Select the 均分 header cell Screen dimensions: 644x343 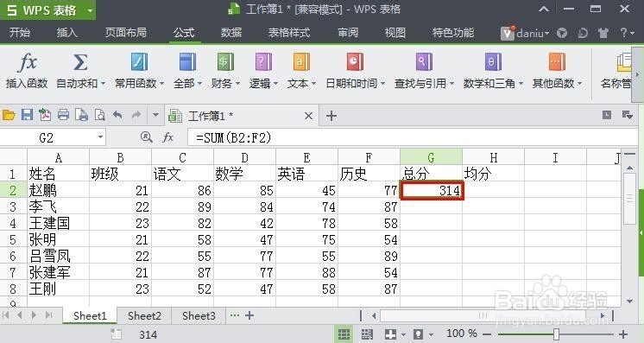pos(493,174)
